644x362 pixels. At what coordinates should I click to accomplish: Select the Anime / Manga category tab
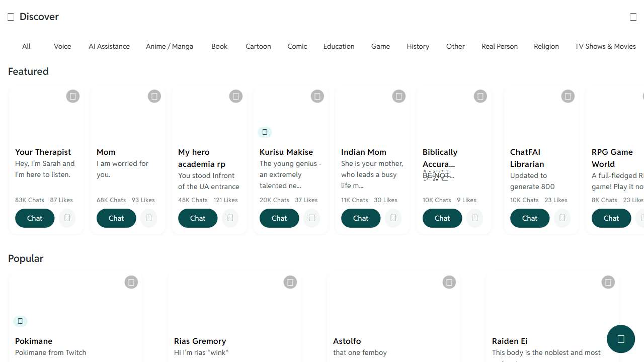click(x=170, y=46)
